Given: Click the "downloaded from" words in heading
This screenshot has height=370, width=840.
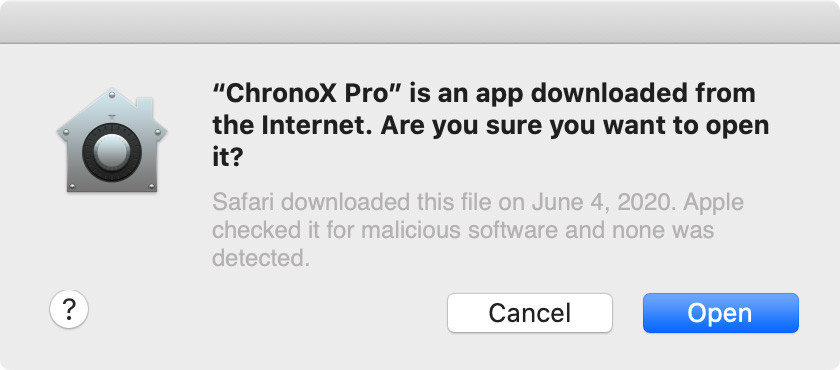Looking at the screenshot, I should [643, 95].
